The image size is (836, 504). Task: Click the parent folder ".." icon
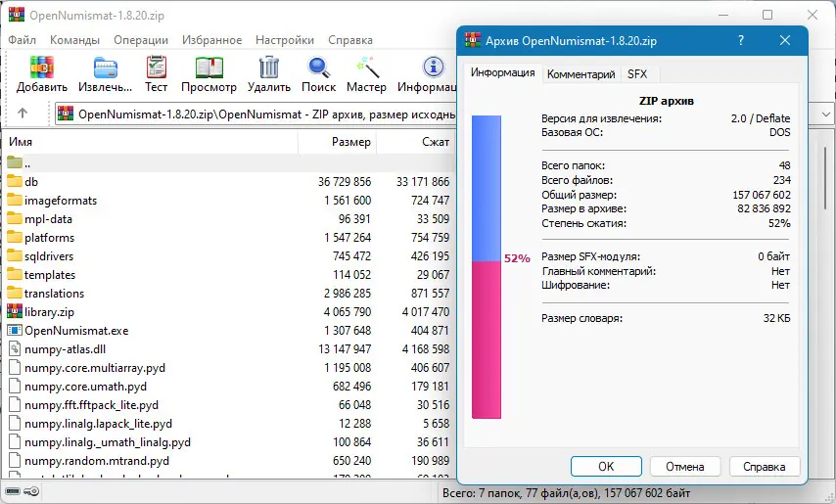pos(15,162)
